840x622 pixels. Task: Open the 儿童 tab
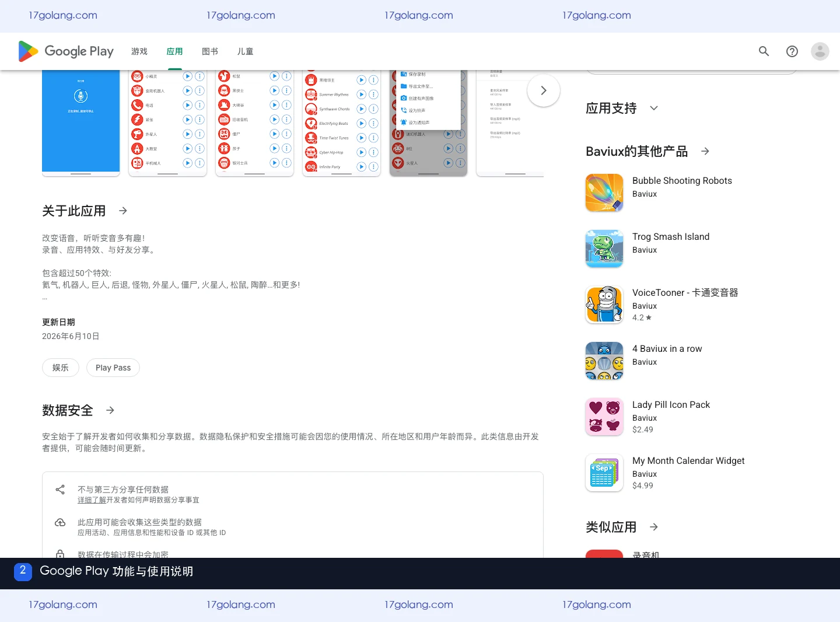pos(245,51)
